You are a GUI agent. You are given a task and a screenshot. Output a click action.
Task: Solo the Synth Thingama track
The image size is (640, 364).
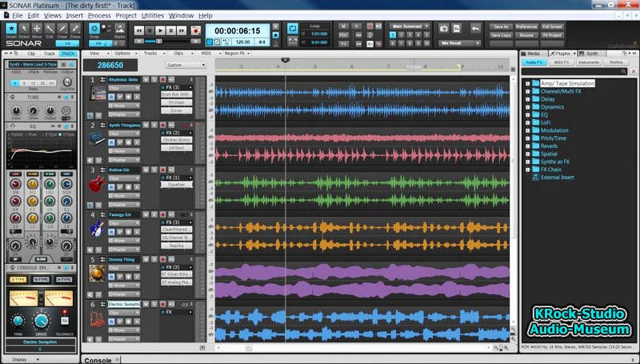coord(154,125)
